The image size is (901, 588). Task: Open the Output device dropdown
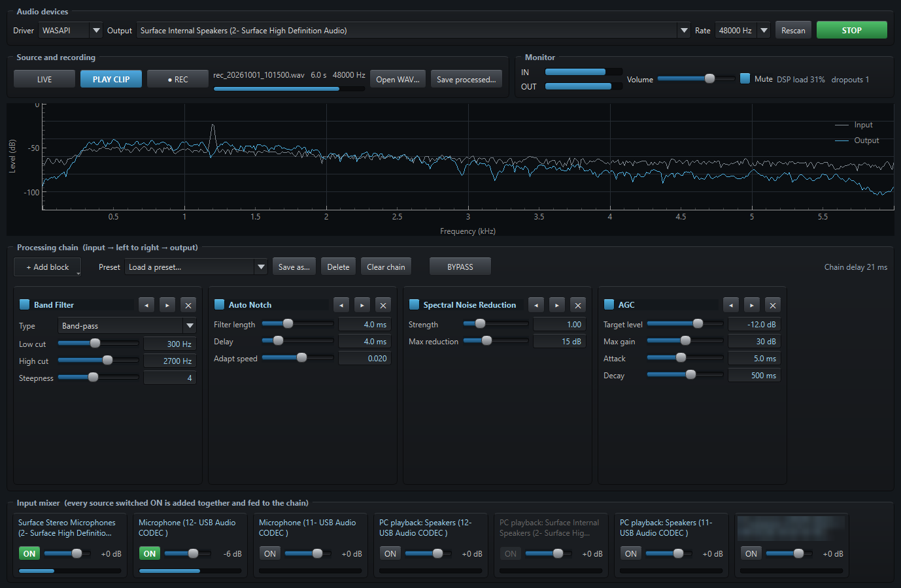pyautogui.click(x=413, y=30)
